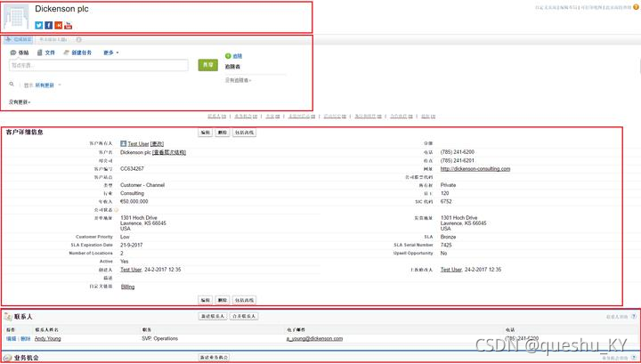Click the bottom 包括离线 button
The width and height of the screenshot is (641, 364).
pyautogui.click(x=244, y=300)
